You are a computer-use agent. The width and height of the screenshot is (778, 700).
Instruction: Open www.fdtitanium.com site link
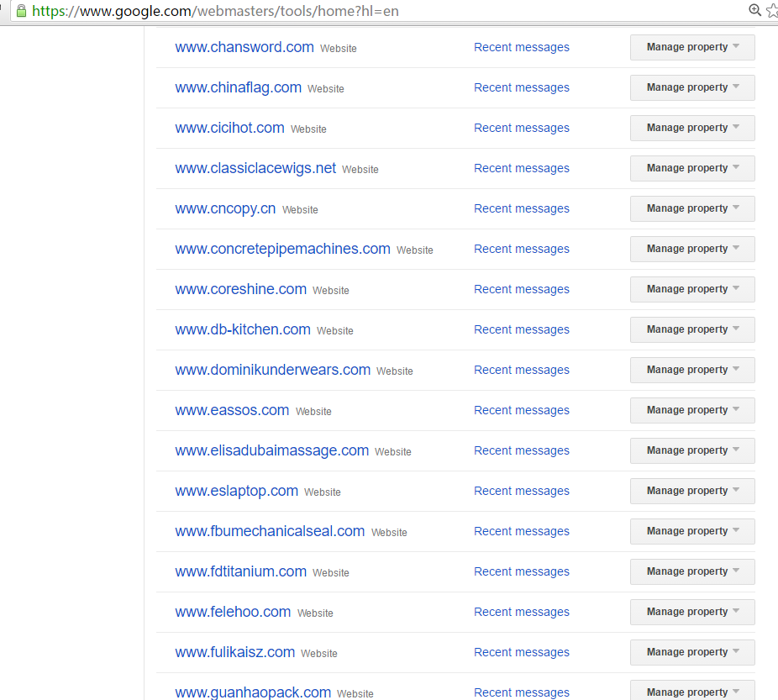(240, 571)
